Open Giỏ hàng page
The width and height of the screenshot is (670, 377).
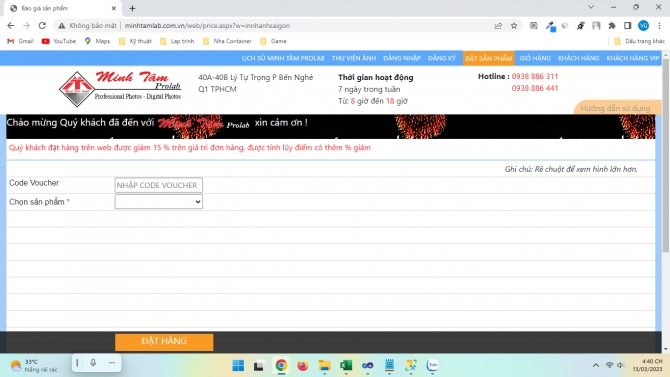pos(535,58)
